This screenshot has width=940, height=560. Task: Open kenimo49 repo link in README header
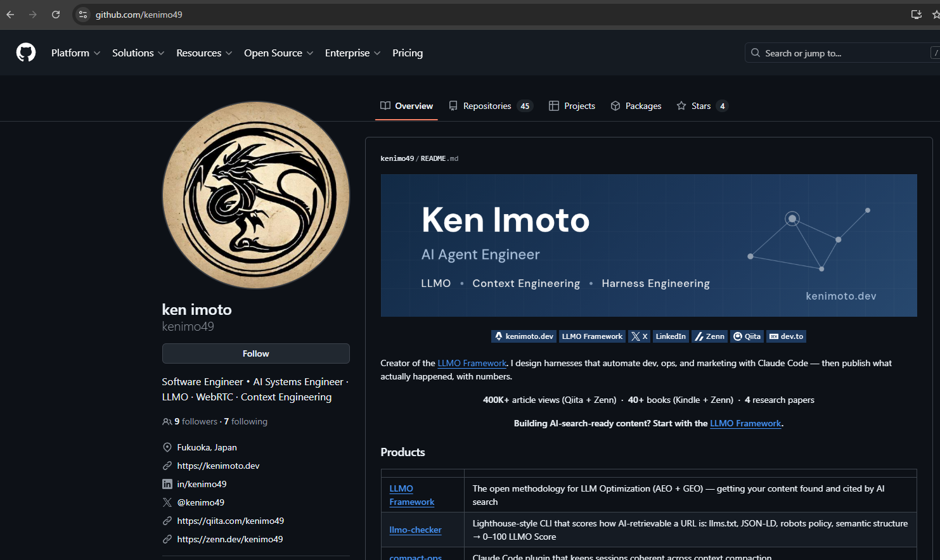[397, 158]
